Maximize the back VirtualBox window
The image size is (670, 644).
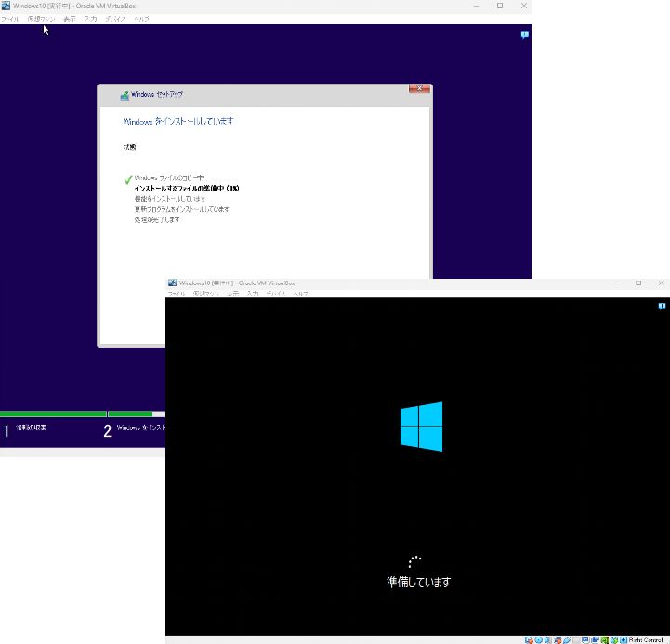pyautogui.click(x=500, y=6)
